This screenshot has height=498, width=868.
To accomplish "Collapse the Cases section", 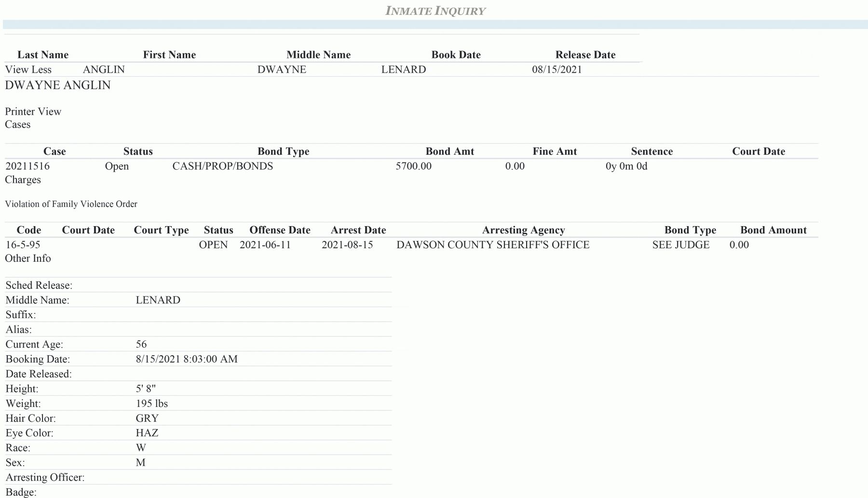I will 18,124.
